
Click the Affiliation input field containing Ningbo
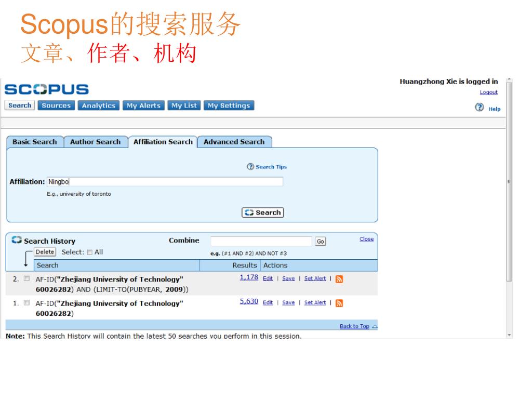[x=165, y=181]
